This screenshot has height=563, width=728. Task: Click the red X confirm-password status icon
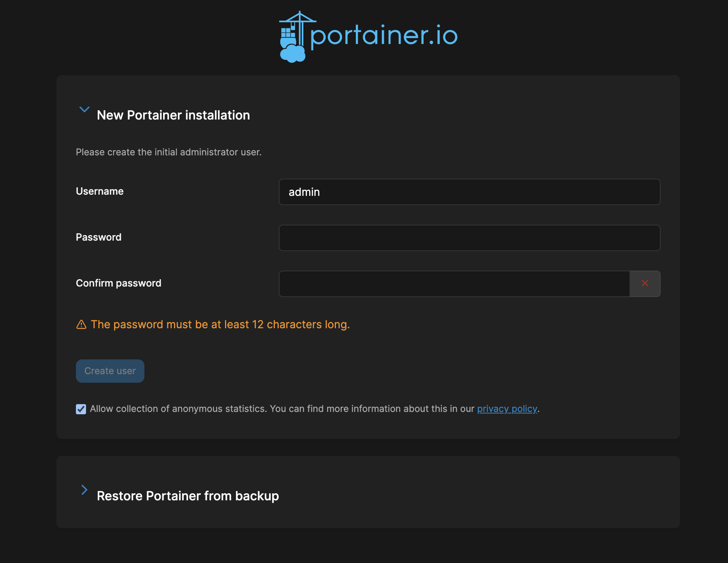(645, 283)
